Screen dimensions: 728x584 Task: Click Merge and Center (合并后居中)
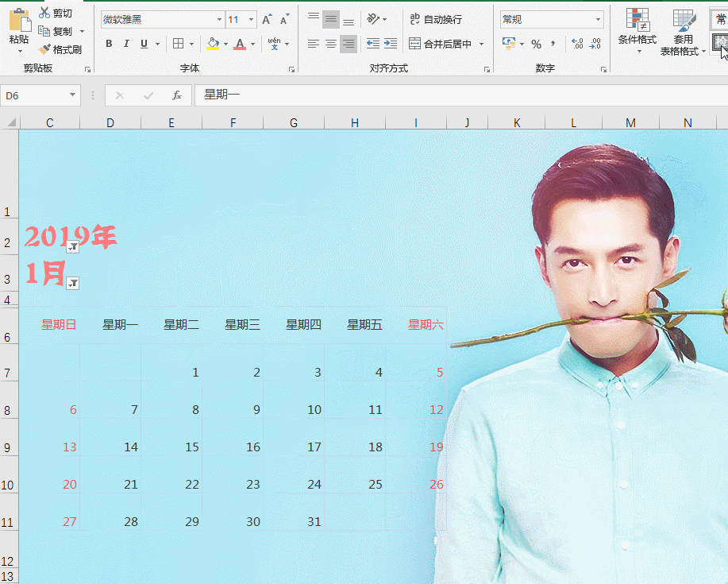point(440,44)
